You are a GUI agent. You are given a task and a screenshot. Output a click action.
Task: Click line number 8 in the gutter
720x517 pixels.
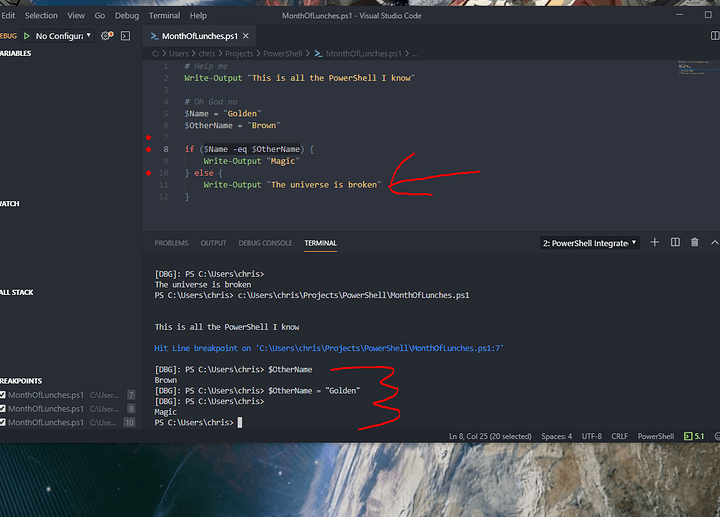coord(166,149)
